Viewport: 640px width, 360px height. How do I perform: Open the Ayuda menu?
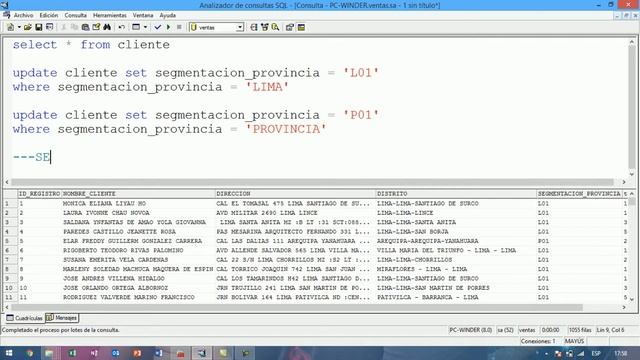click(167, 15)
